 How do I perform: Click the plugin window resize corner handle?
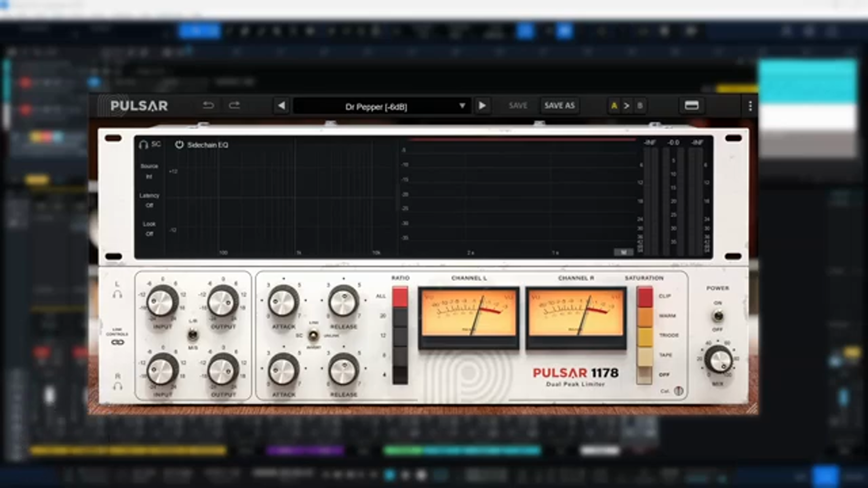click(x=752, y=408)
